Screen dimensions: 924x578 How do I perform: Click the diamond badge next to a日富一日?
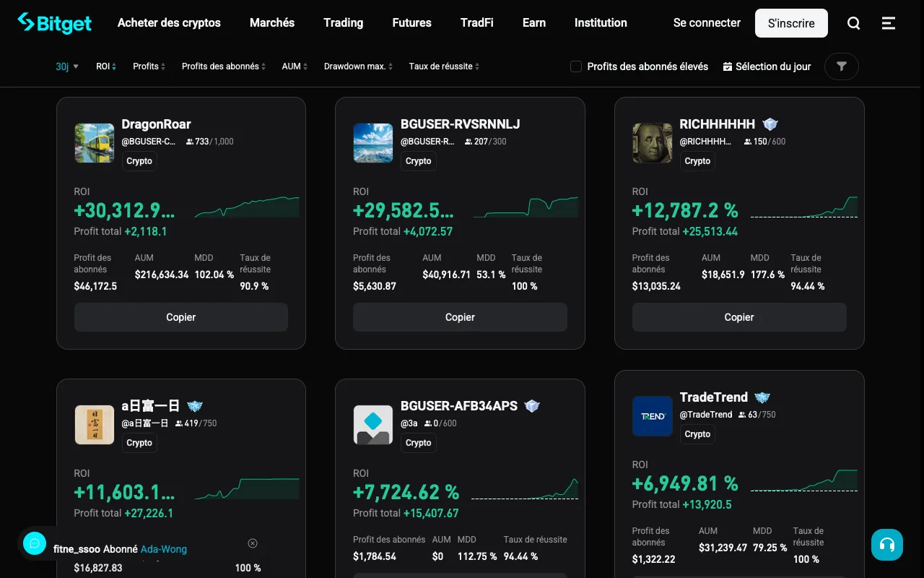point(195,406)
